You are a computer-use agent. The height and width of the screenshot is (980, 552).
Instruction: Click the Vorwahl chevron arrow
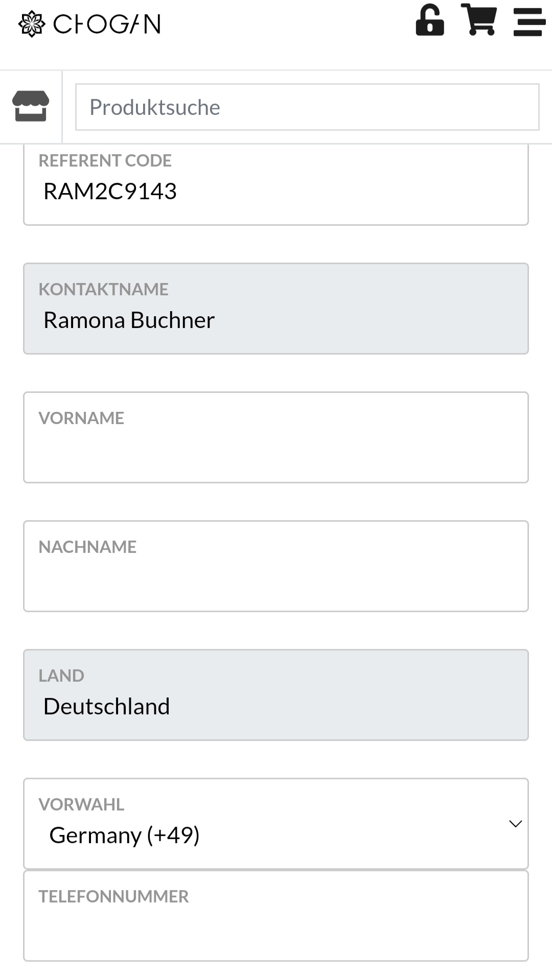[515, 824]
